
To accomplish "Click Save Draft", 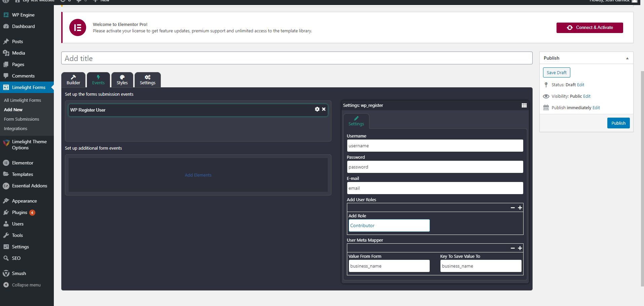I will tap(556, 72).
